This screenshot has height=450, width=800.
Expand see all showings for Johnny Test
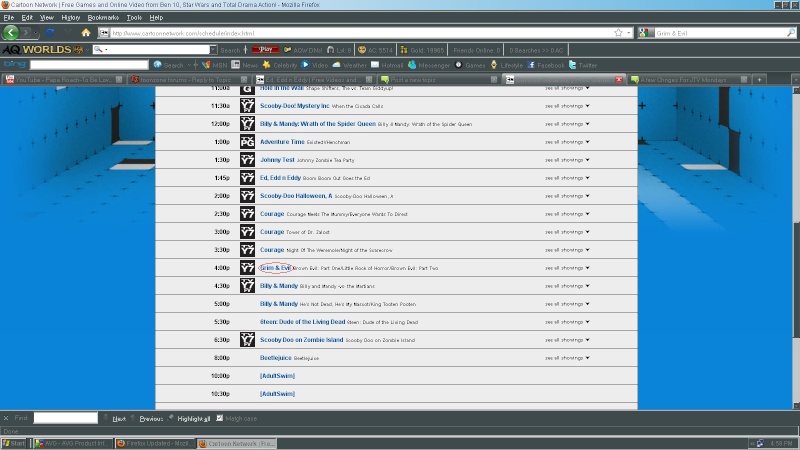[567, 160]
